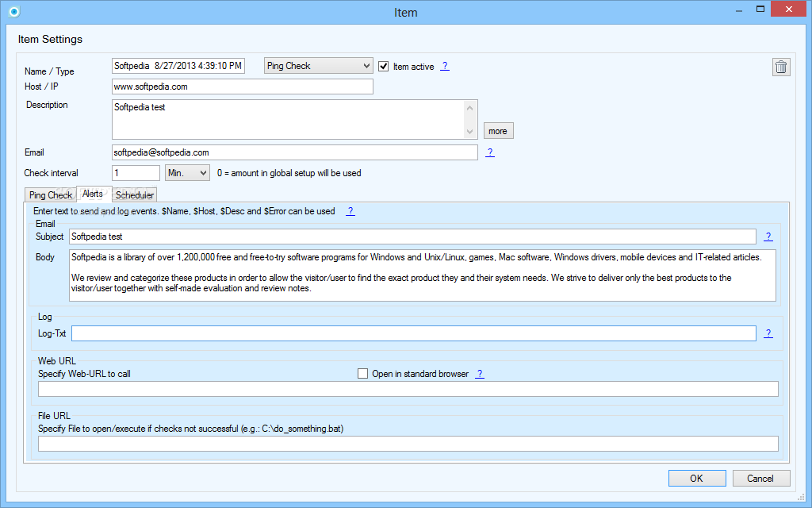This screenshot has height=508, width=812.
Task: Open help link after $Error can be used
Action: point(350,211)
